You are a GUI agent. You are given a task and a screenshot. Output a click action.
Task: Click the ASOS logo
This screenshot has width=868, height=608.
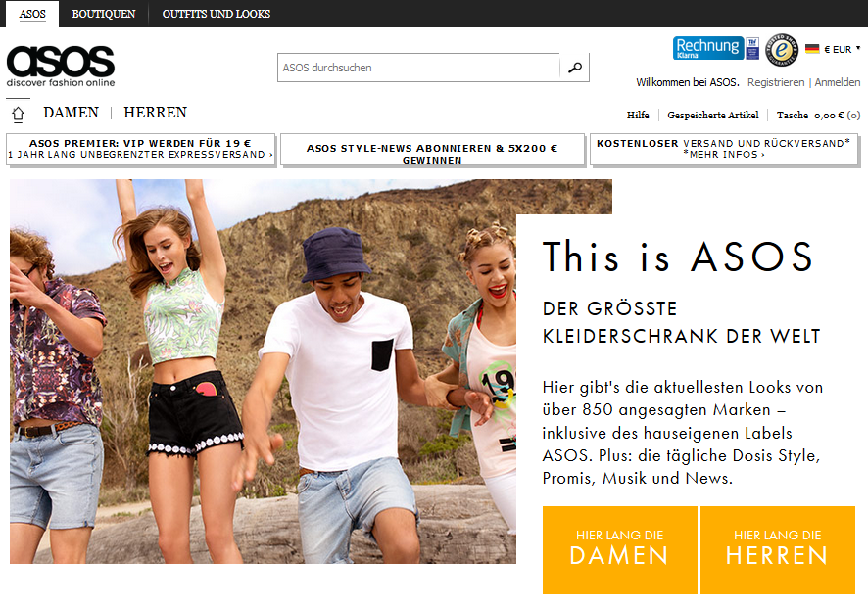pos(61,67)
